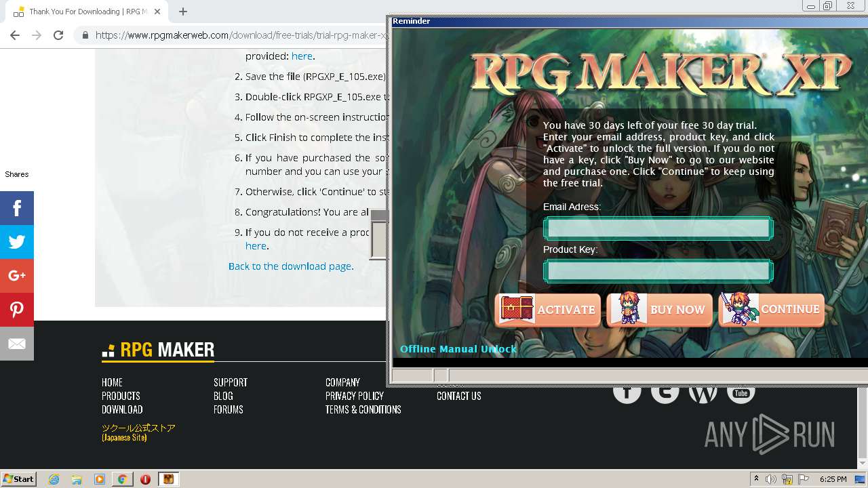Open a new Chrome tab
The height and width of the screenshot is (488, 868).
(183, 12)
